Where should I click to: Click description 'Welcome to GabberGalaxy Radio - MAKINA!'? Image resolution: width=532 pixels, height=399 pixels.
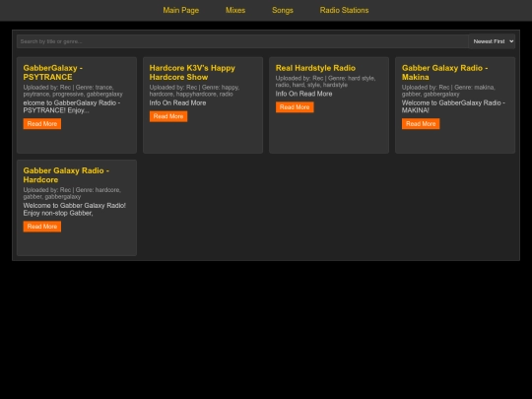coord(453,106)
